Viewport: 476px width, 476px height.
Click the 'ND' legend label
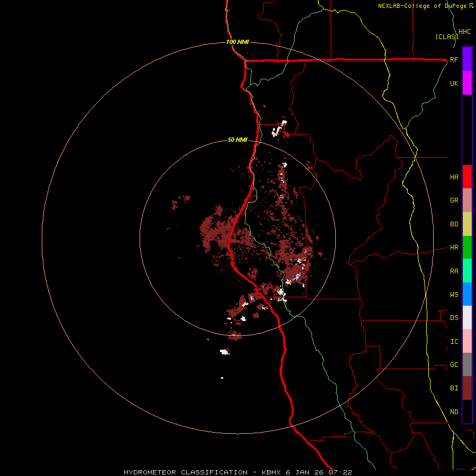click(454, 412)
